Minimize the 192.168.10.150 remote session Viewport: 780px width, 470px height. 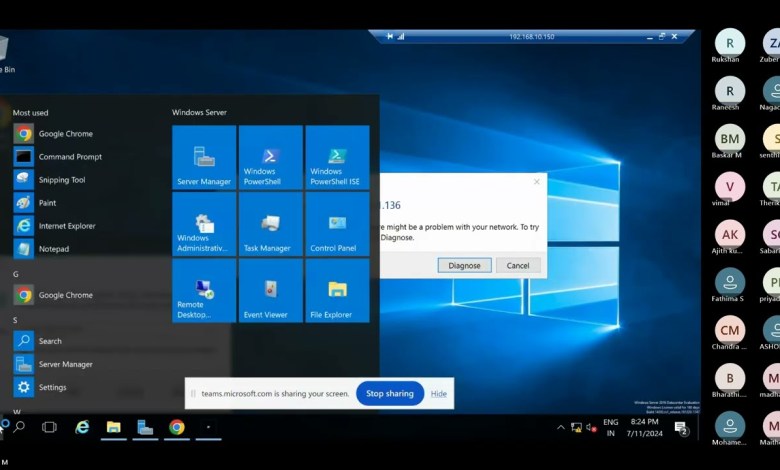click(650, 37)
